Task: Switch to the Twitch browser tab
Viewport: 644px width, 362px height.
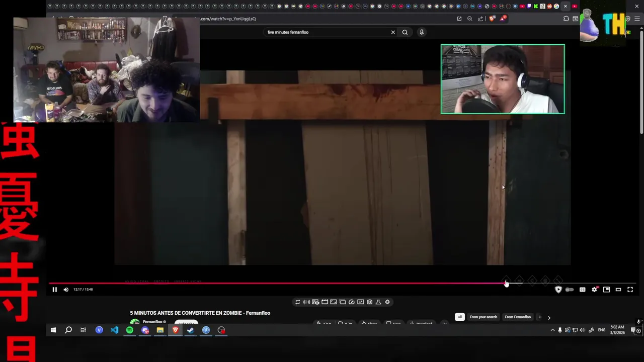Action: 529,6
